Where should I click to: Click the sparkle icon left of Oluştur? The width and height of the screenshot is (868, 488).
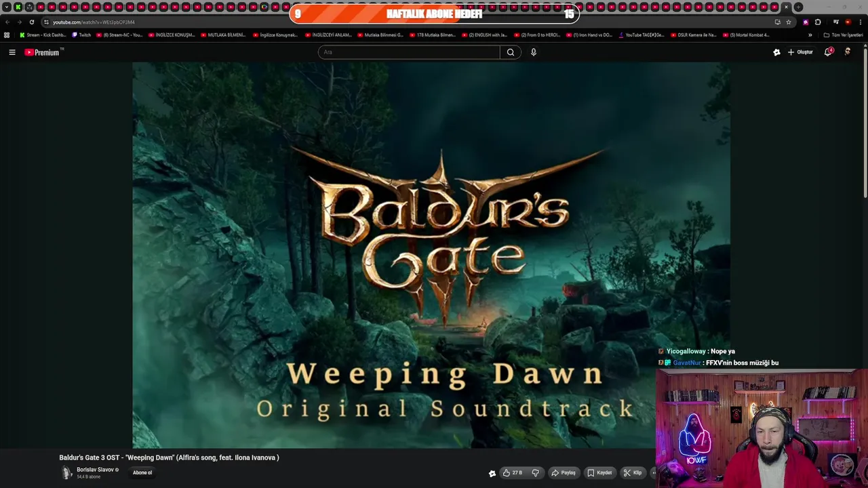click(x=776, y=52)
